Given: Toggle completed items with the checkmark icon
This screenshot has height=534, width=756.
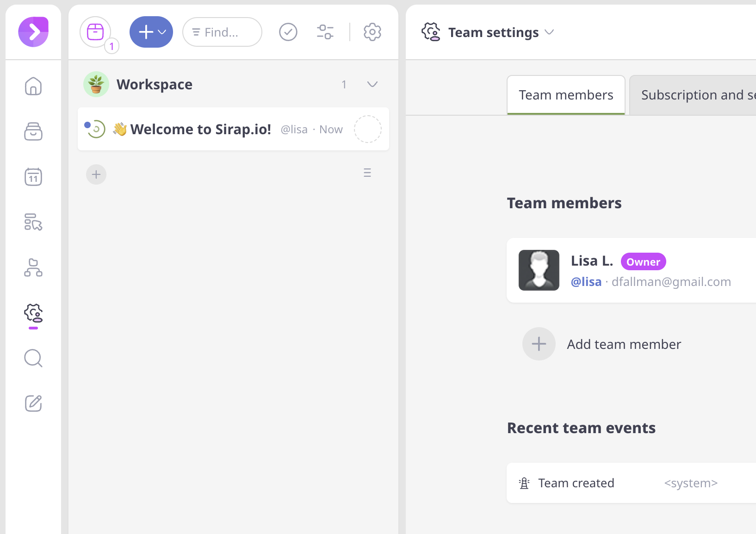Looking at the screenshot, I should pos(288,32).
